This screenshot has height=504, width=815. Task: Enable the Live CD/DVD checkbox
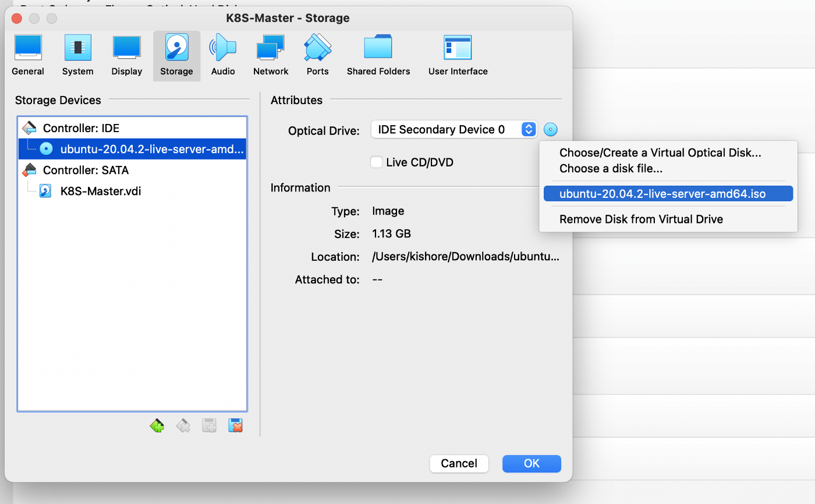(377, 162)
